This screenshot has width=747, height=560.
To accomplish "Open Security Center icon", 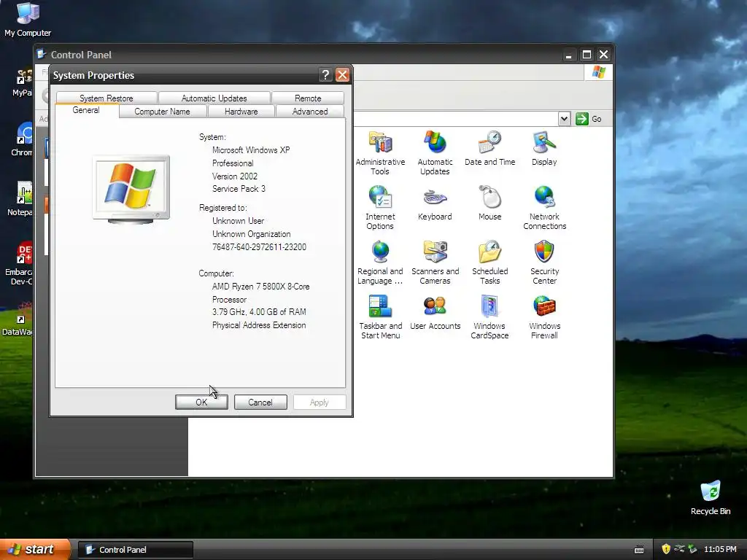I will [x=544, y=262].
